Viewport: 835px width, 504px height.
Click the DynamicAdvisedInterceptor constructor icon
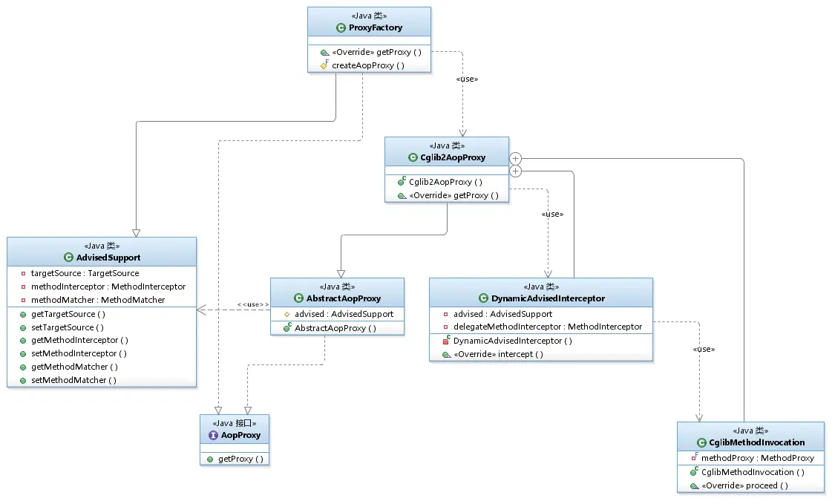point(446,341)
